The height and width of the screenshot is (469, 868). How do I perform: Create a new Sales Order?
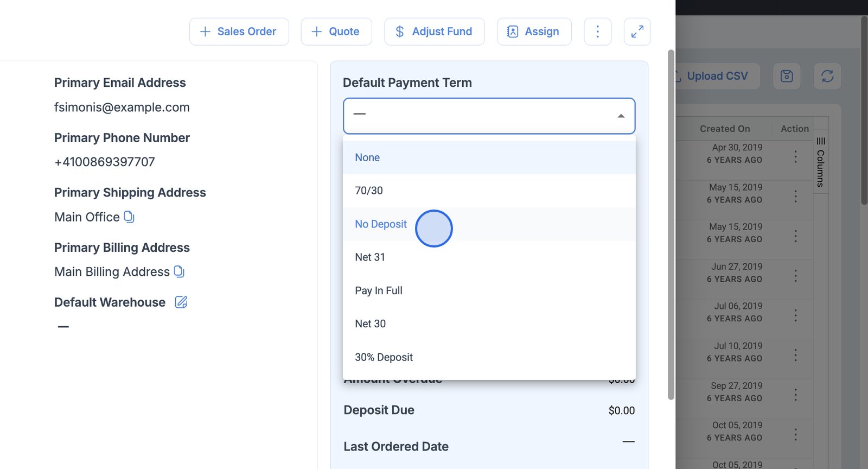pos(239,31)
